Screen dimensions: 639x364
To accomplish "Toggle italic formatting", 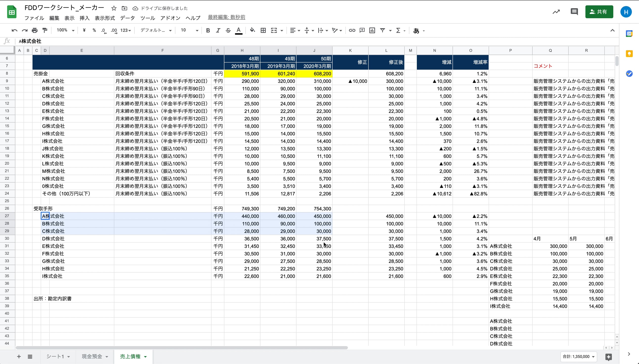I will pyautogui.click(x=218, y=30).
